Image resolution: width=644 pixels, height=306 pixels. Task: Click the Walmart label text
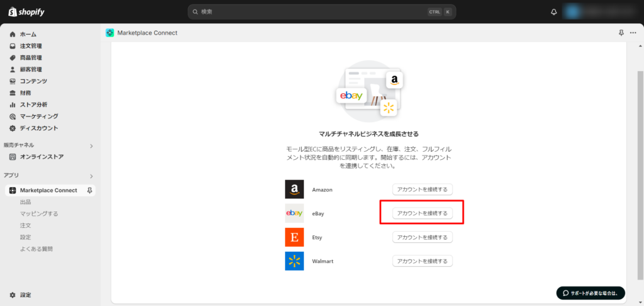click(x=323, y=261)
